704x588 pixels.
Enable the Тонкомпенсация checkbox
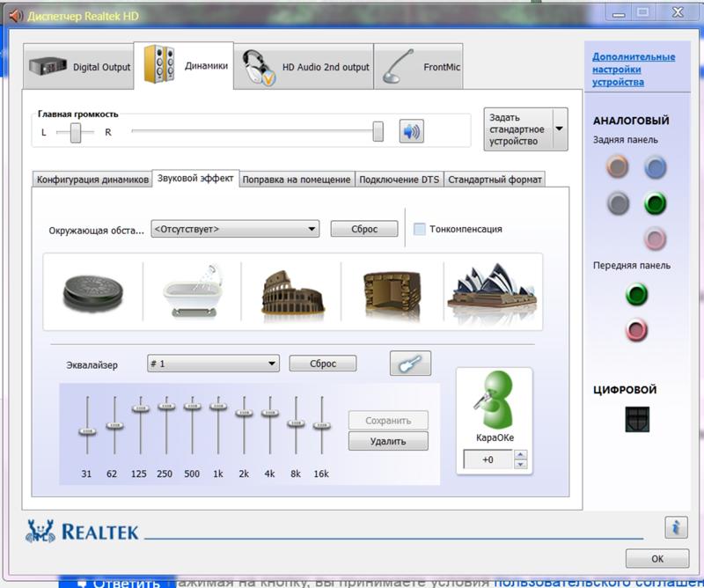[x=420, y=229]
